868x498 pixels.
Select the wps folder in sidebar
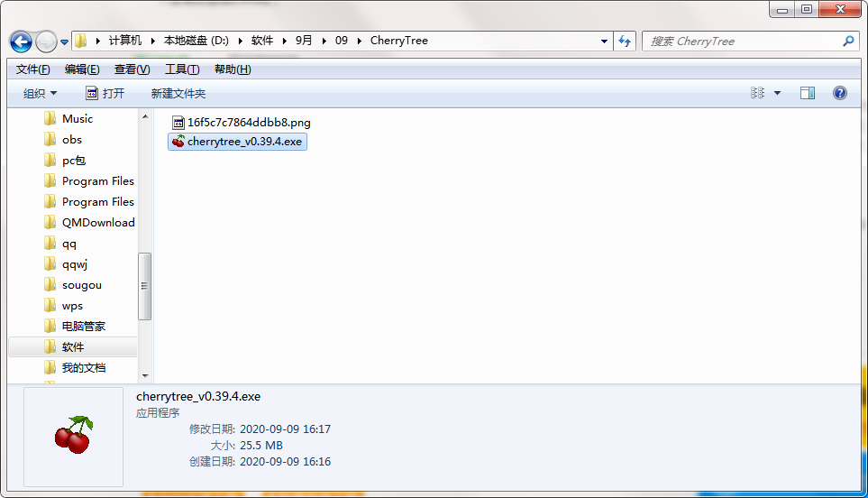click(72, 306)
